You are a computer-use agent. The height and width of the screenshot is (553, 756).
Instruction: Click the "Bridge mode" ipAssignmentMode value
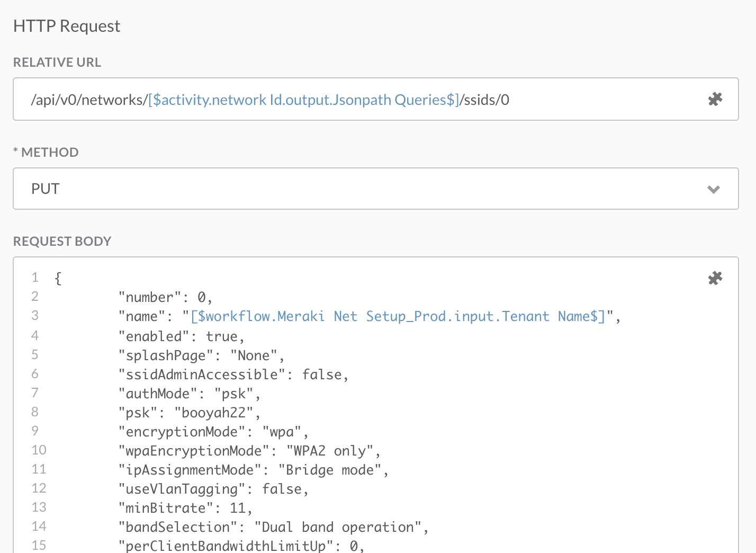330,470
